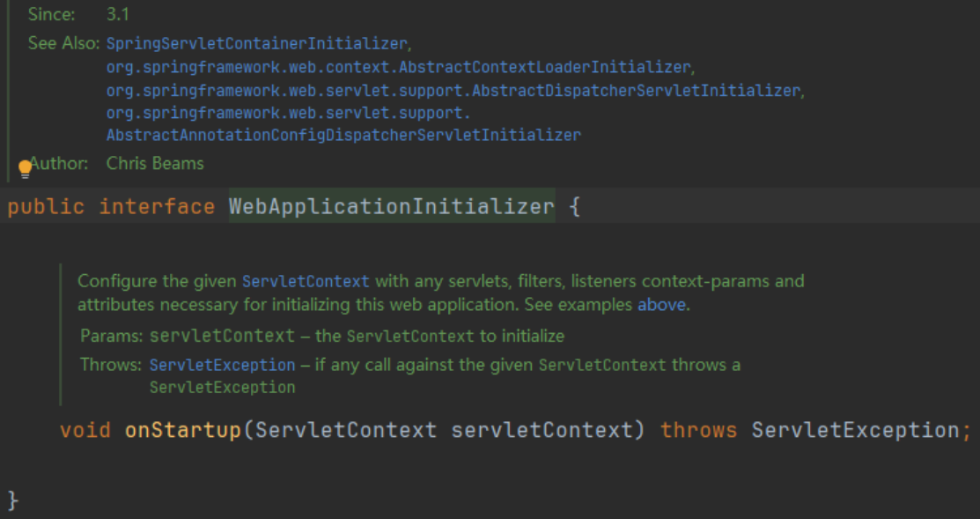Click the onStartup method name
Image resolution: width=980 pixels, height=519 pixels.
pyautogui.click(x=182, y=430)
